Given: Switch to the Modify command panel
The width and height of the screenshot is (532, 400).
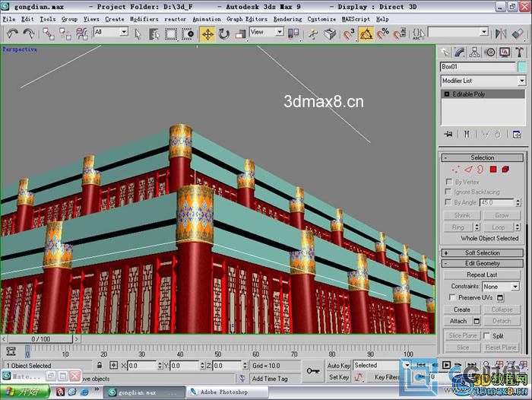Looking at the screenshot, I should tap(459, 52).
